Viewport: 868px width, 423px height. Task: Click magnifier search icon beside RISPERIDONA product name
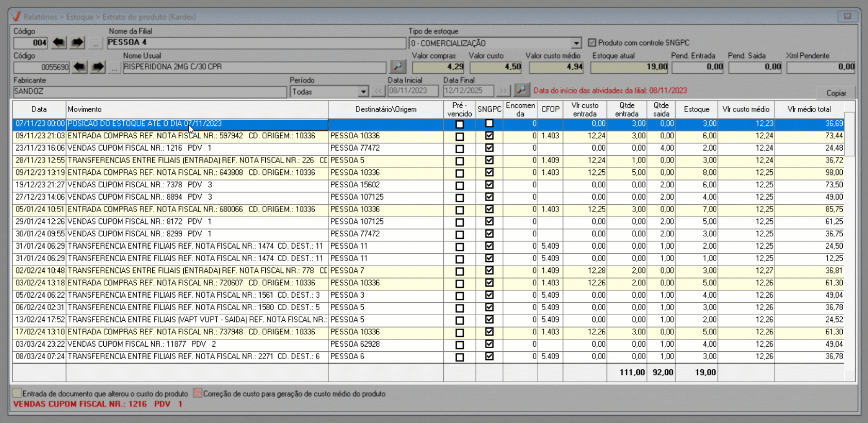tap(397, 67)
